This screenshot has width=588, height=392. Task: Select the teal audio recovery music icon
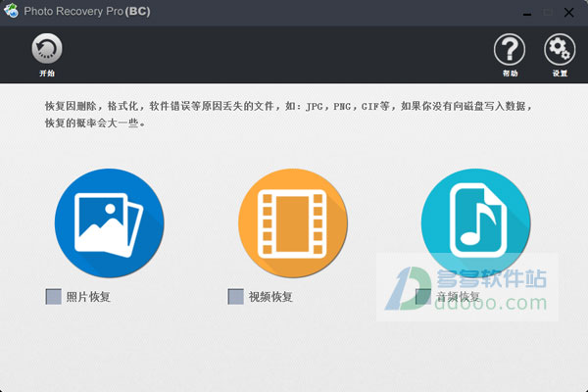point(476,222)
